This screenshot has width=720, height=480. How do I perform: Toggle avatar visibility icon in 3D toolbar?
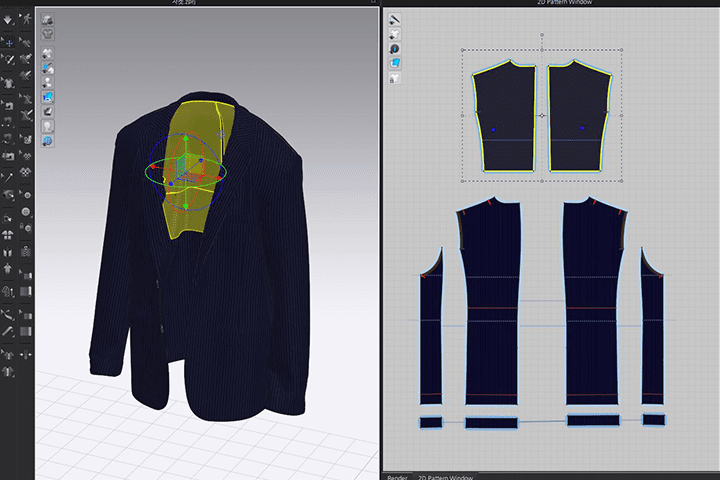click(x=48, y=83)
